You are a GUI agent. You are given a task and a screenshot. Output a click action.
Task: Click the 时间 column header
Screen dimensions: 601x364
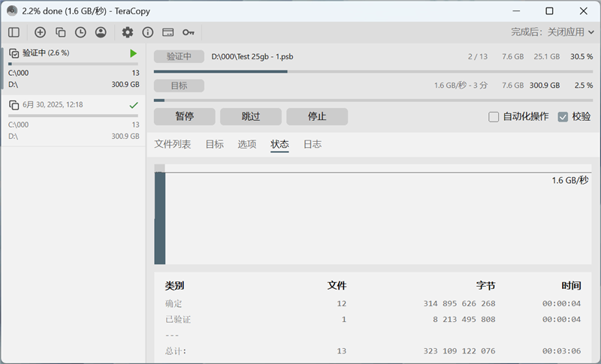click(x=571, y=285)
